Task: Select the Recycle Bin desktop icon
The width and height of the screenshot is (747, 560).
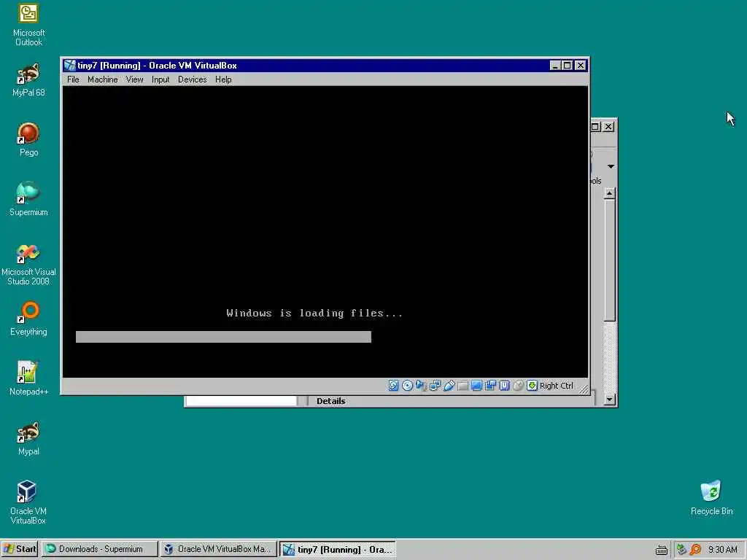Action: point(711,498)
